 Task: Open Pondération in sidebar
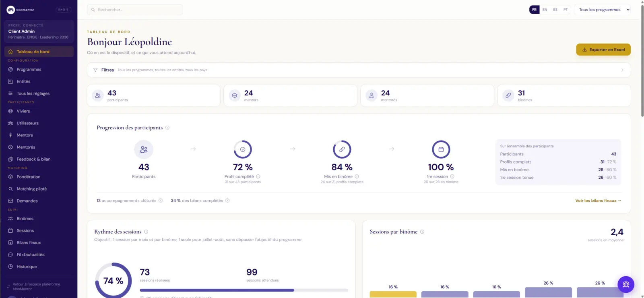(39, 177)
